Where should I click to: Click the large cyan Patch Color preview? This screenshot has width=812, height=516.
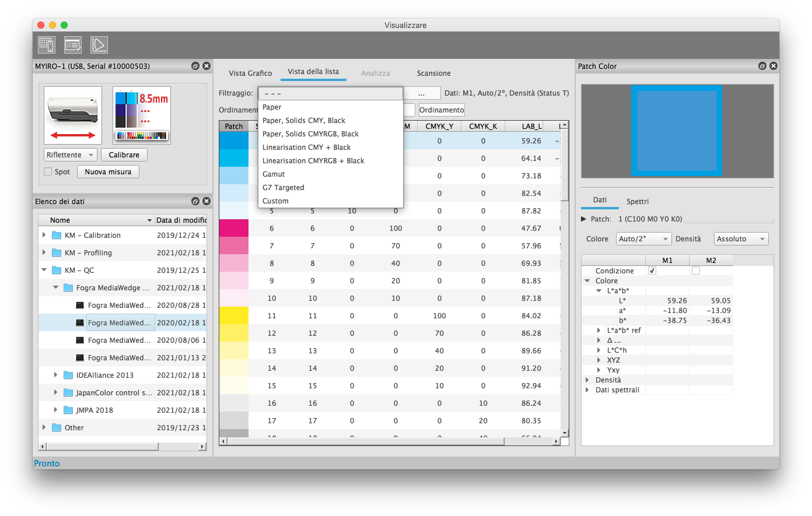click(677, 131)
